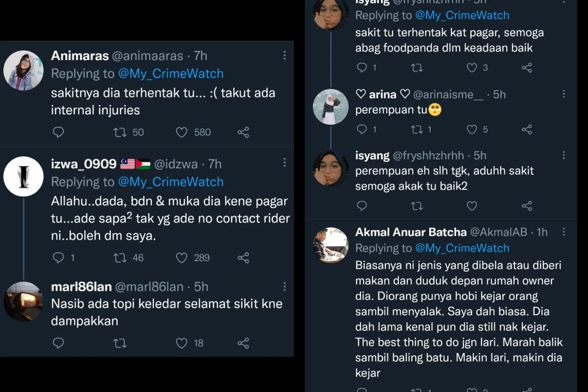The image size is (588, 392).
Task: Like the arina tweet with 5 likes
Action: point(472,130)
